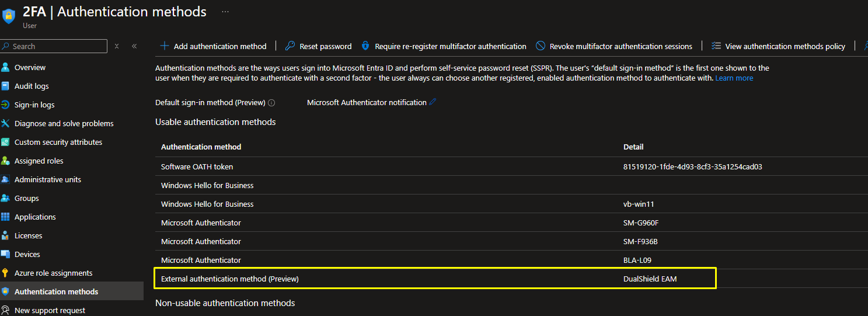The width and height of the screenshot is (868, 316).
Task: Open the Learn more link
Action: (734, 78)
